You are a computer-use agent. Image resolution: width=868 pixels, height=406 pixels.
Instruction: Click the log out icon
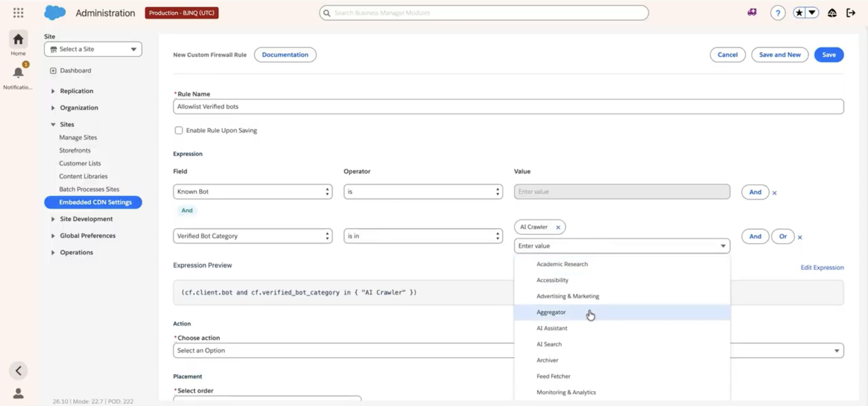pyautogui.click(x=851, y=13)
